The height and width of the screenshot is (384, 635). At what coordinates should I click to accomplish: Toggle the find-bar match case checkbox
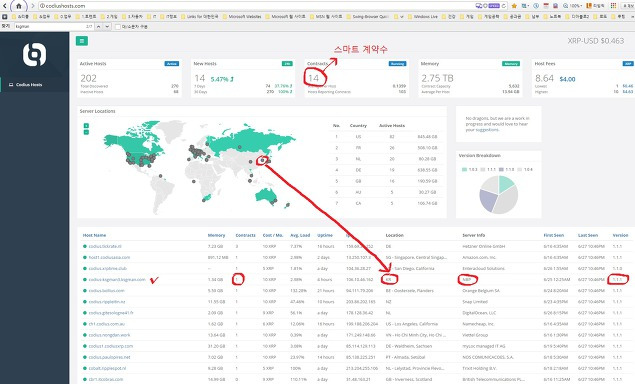coord(118,27)
